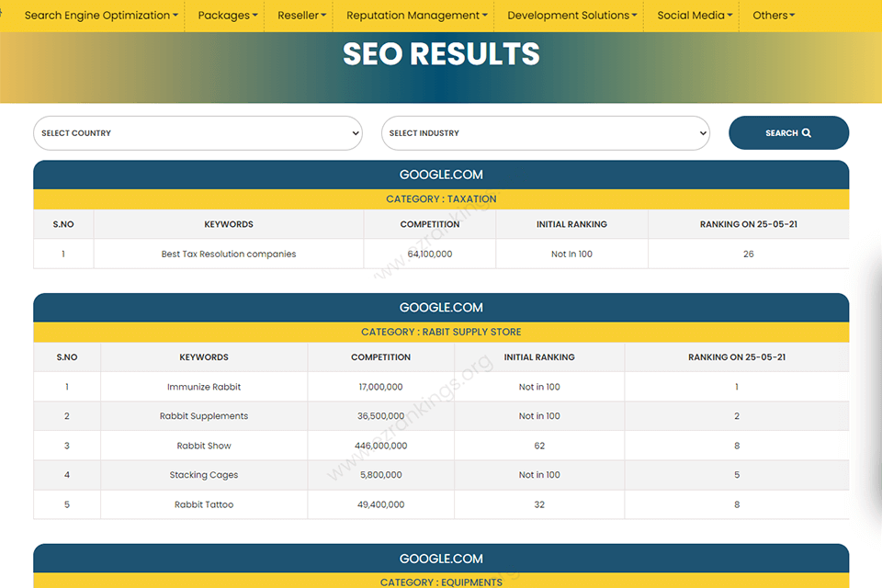
Task: Click the Keywords column header in Taxation table
Action: tap(229, 224)
